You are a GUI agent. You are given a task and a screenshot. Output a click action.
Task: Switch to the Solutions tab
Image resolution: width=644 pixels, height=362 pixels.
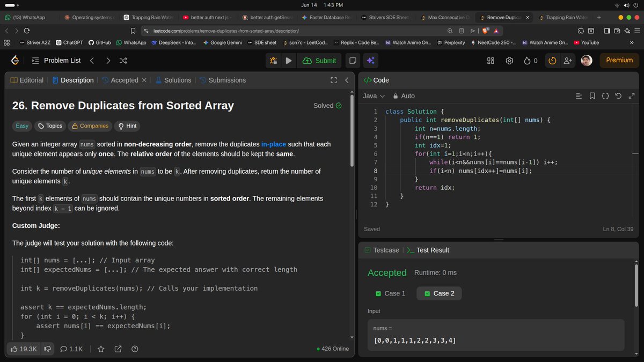point(173,80)
